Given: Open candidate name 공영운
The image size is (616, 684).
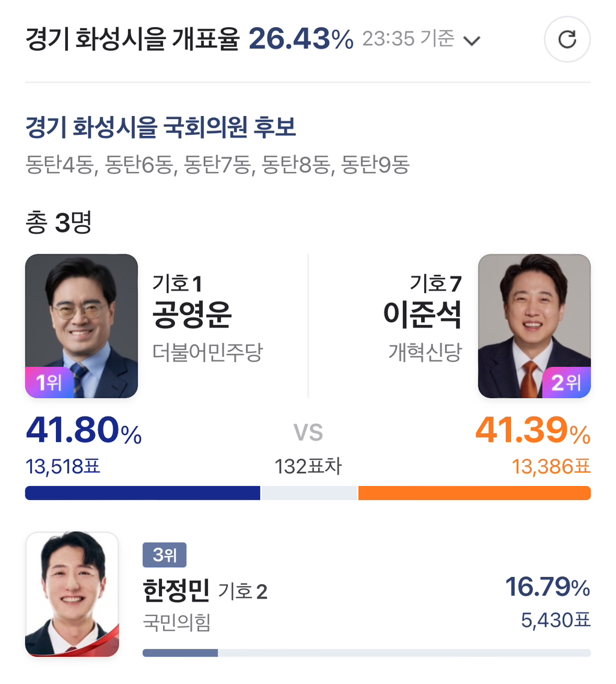Looking at the screenshot, I should [192, 315].
